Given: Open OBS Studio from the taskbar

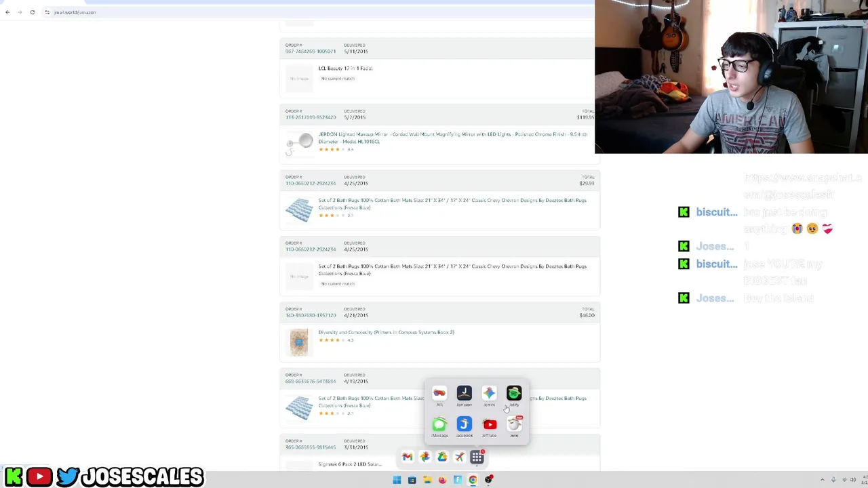Looking at the screenshot, I should coord(488,480).
